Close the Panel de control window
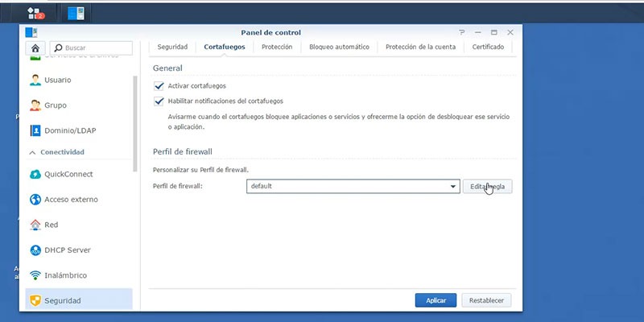Viewport: 644px width, 322px height. 510,32
